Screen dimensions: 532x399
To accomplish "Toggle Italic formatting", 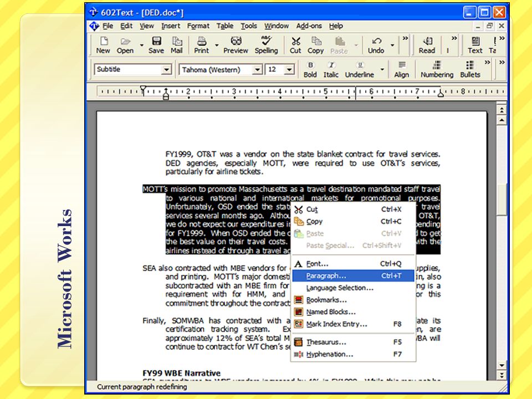I will [x=331, y=70].
